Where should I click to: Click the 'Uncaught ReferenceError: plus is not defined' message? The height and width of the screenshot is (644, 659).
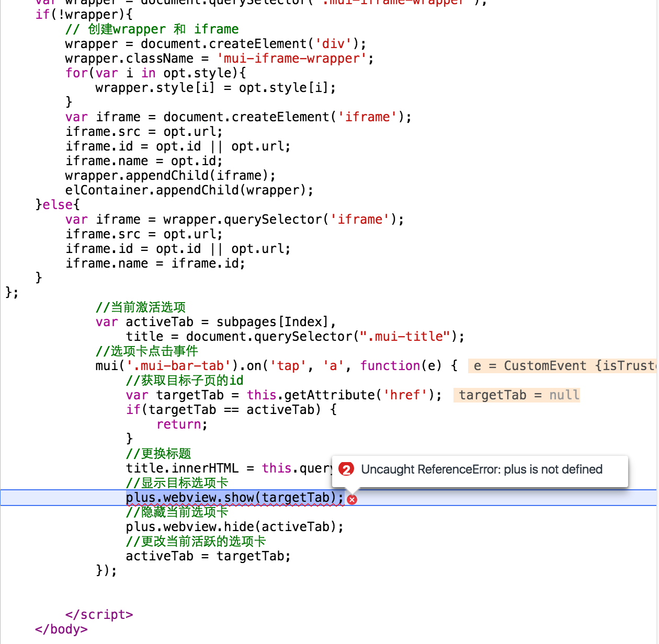pyautogui.click(x=482, y=469)
